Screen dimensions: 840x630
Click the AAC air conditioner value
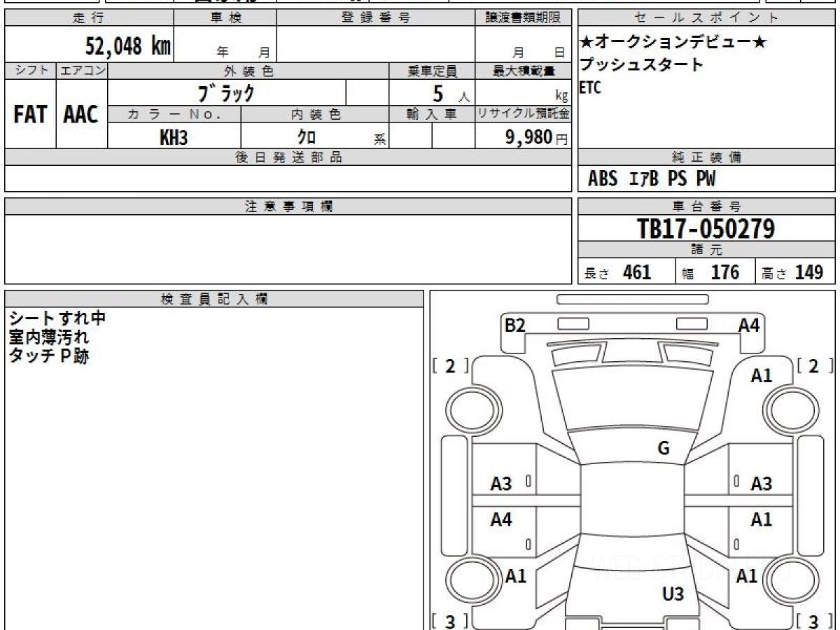coord(81,114)
